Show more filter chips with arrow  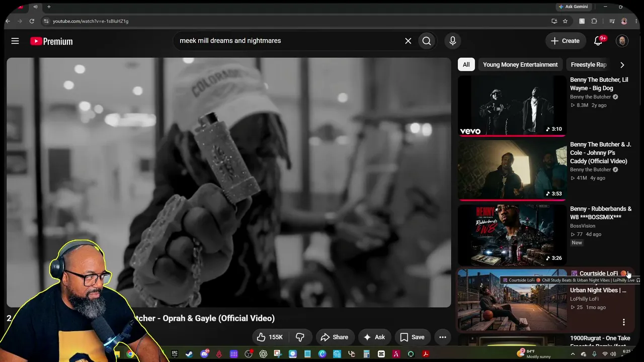[x=622, y=64]
